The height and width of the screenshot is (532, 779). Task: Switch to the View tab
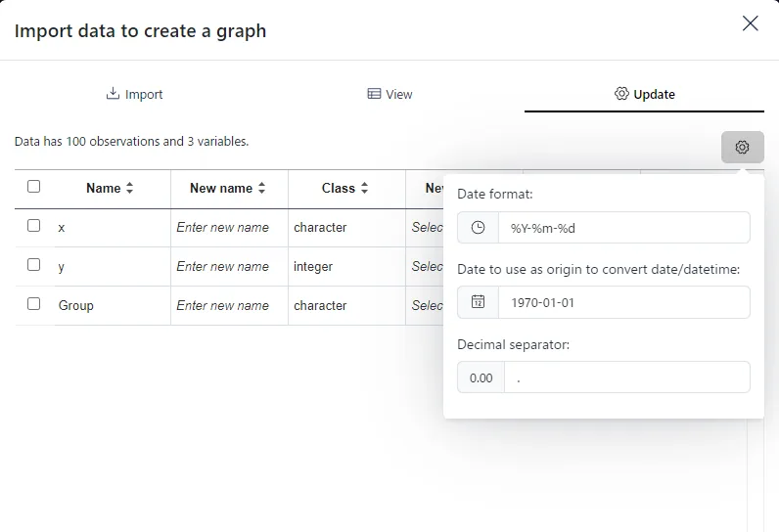[389, 94]
